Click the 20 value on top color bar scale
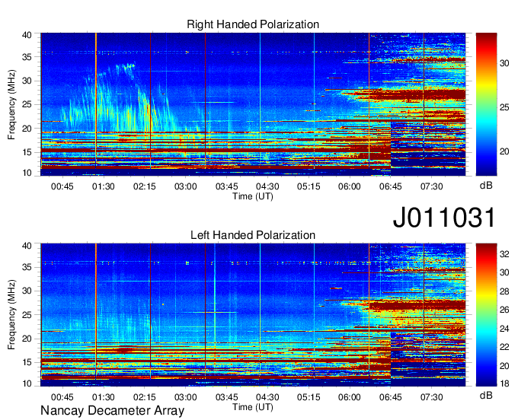Image resolution: width=518 pixels, height=420 pixels. pyautogui.click(x=504, y=151)
